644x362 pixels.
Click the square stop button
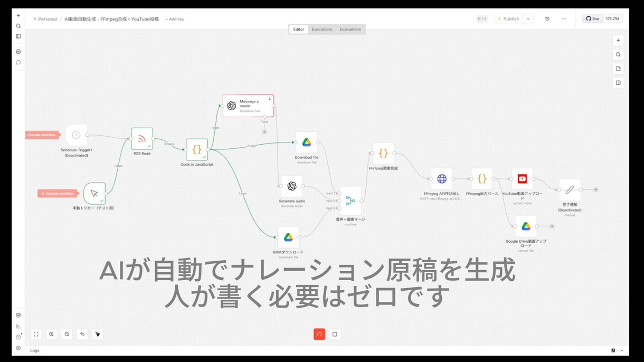[335, 334]
